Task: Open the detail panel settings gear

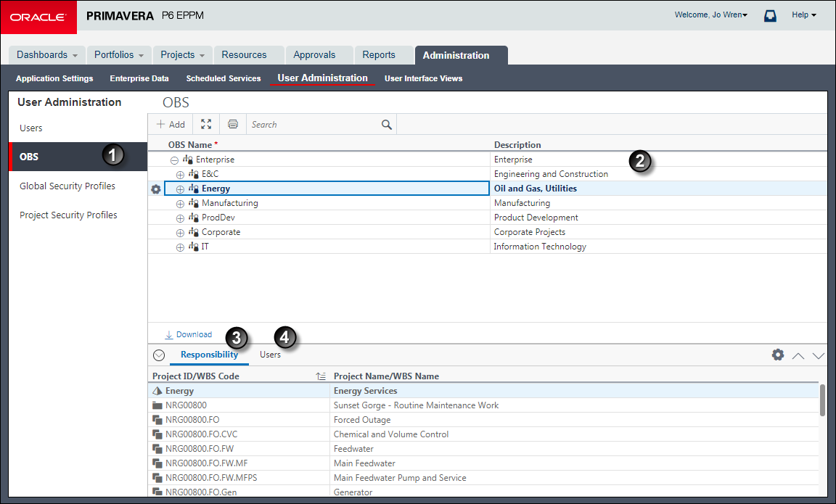Action: click(778, 355)
